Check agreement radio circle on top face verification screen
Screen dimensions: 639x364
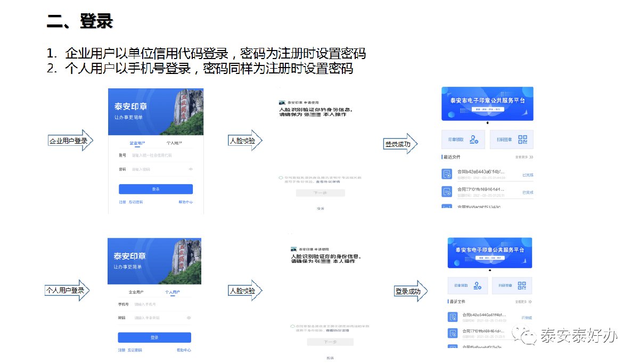pos(280,177)
